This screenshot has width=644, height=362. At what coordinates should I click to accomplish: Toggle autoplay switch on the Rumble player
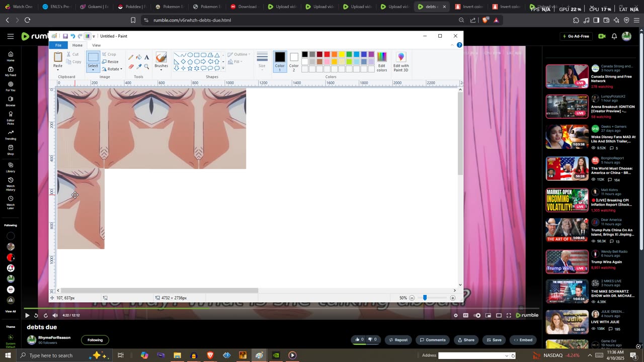(477, 315)
